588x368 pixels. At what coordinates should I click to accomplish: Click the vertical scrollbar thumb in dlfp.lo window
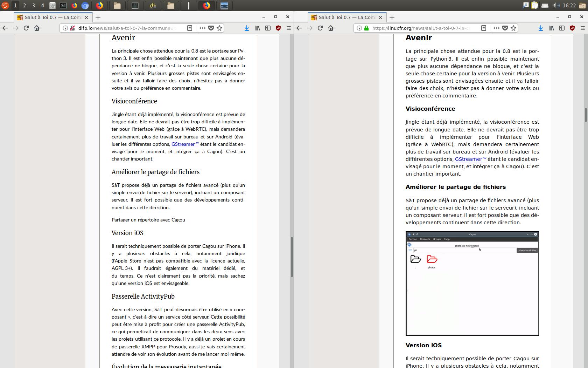(x=291, y=257)
